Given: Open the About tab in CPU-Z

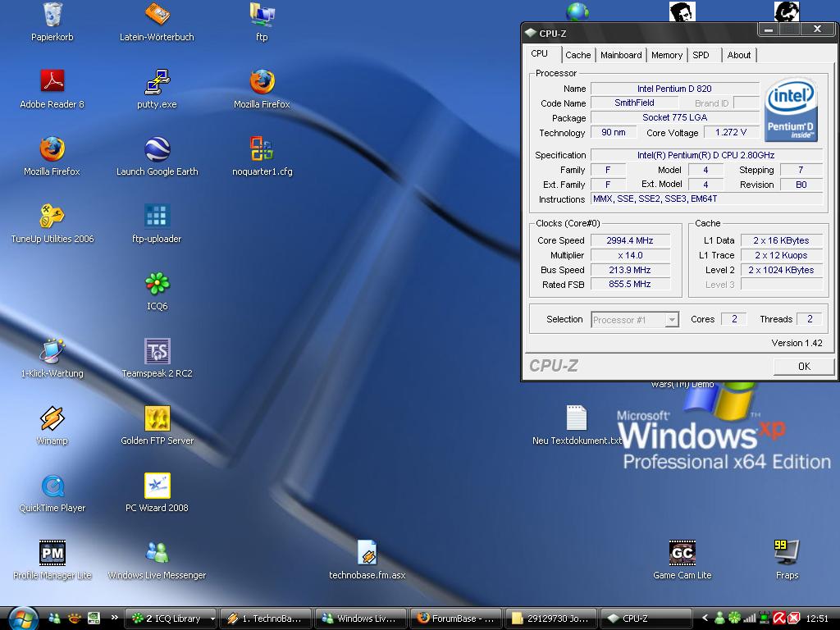Looking at the screenshot, I should click(x=739, y=55).
